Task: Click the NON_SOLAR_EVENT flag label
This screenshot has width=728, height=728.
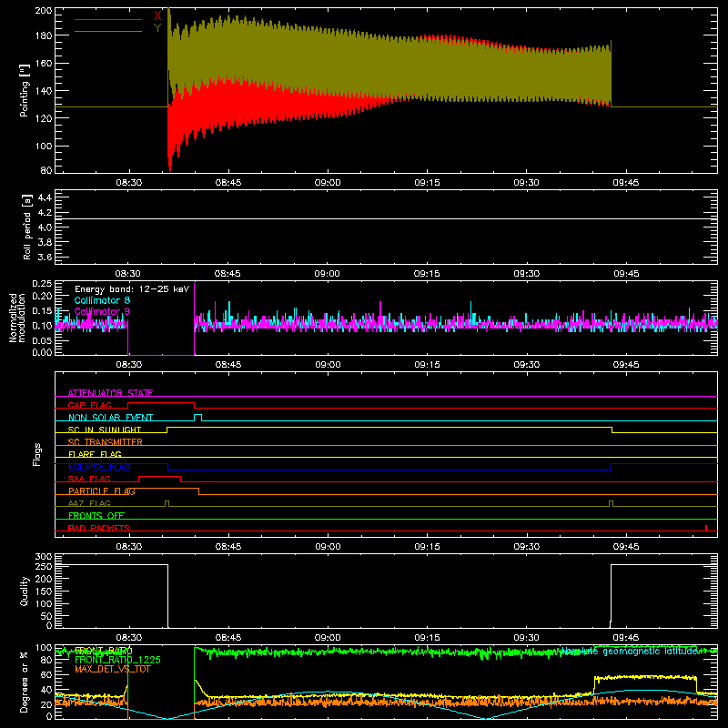Action: 110,418
